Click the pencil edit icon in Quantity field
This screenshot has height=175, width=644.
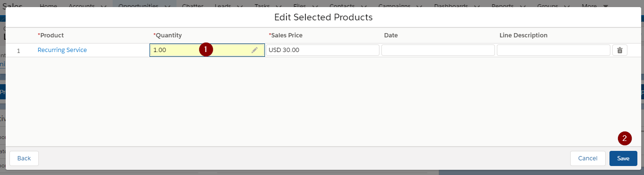(x=255, y=50)
